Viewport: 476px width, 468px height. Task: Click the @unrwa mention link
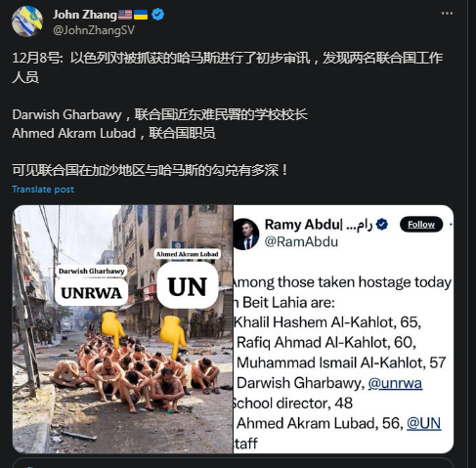pos(395,383)
